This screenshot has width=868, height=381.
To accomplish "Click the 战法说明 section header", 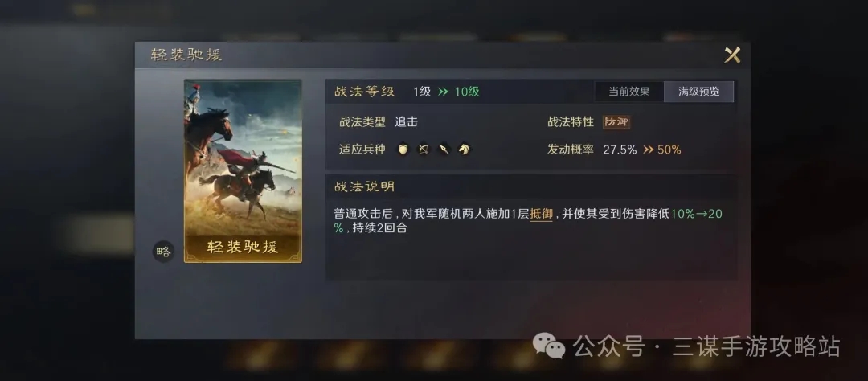I will pos(364,186).
